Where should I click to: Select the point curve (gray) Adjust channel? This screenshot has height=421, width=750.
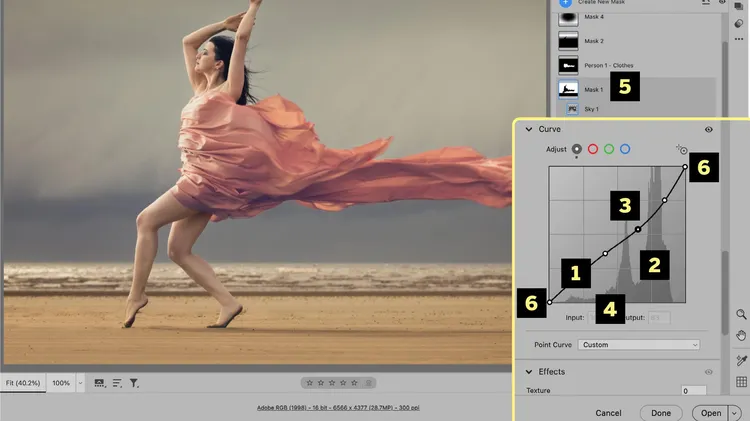point(576,149)
